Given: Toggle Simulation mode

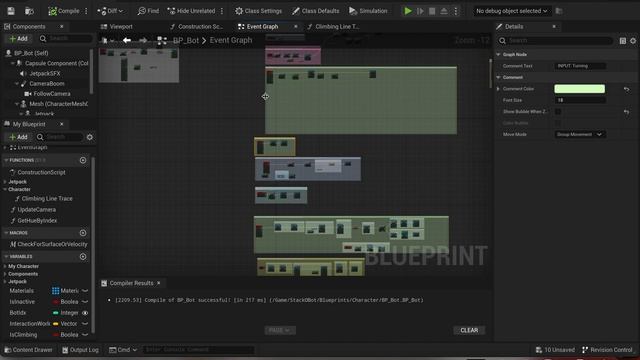Looking at the screenshot, I should [368, 11].
